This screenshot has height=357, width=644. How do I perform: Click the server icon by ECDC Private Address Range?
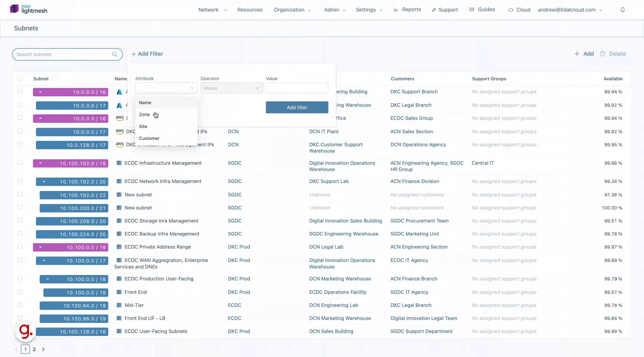click(x=119, y=247)
